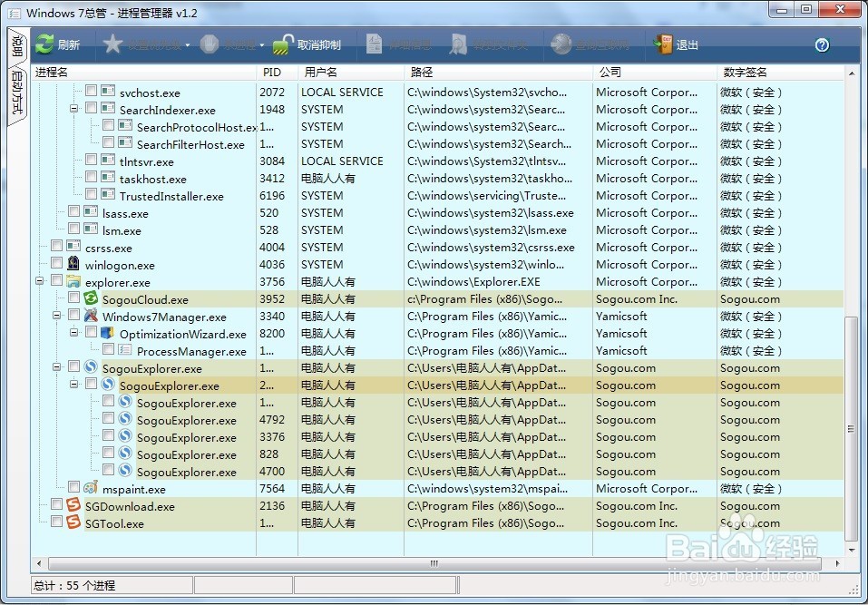Click the padlock 取消抑制 icon

point(283,44)
